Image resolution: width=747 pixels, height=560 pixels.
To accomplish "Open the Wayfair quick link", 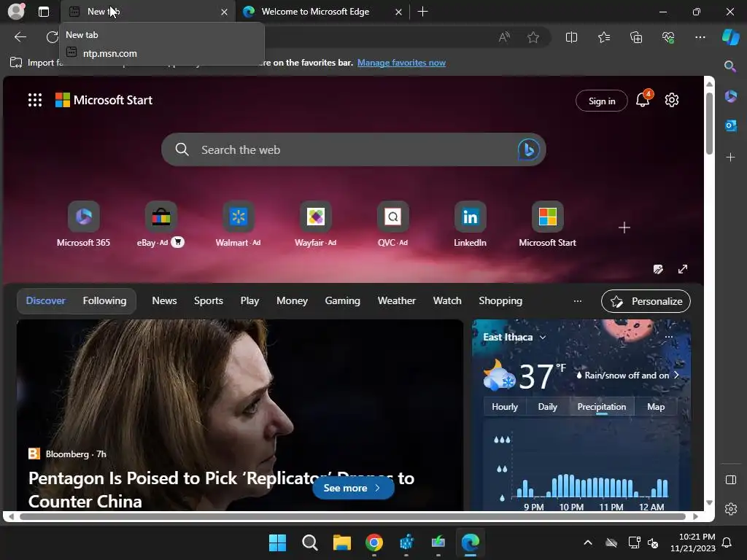I will [x=315, y=225].
